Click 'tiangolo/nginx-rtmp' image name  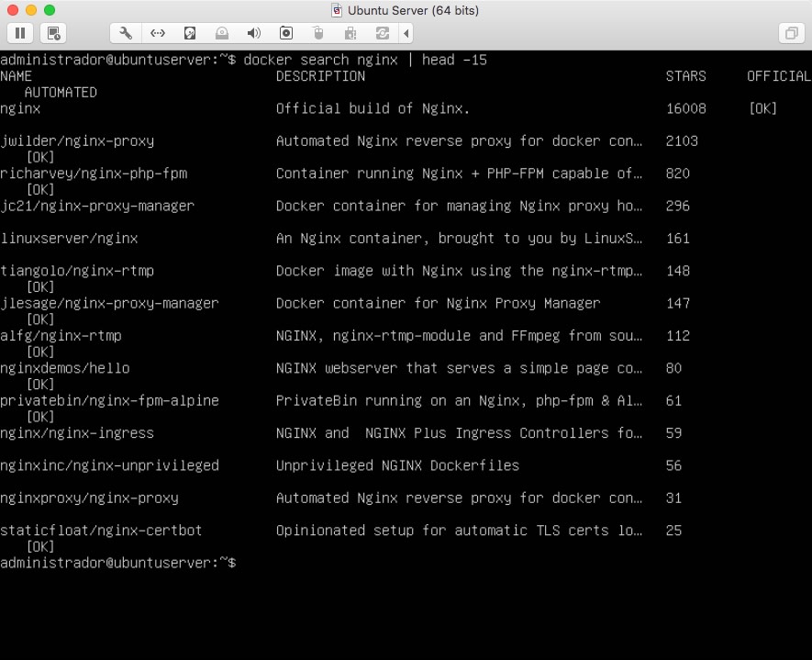tap(77, 271)
